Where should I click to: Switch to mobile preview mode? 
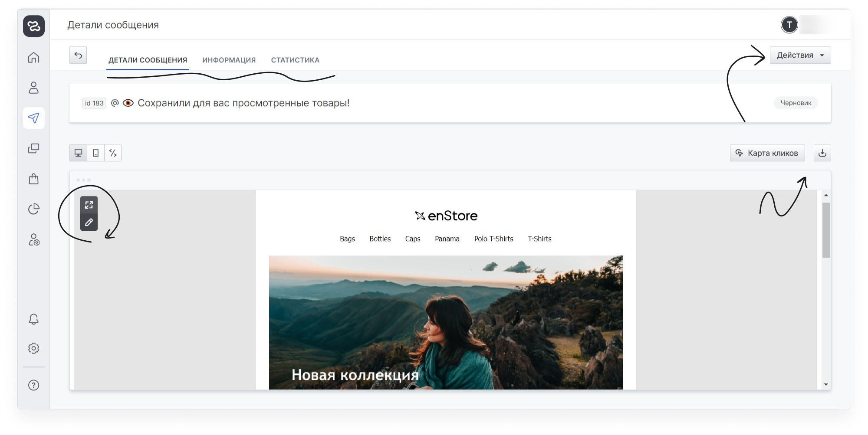point(95,153)
